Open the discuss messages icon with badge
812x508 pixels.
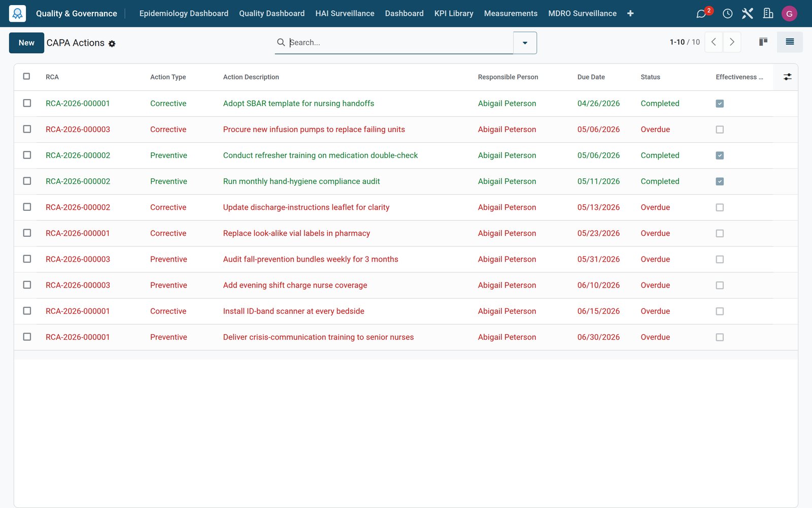coord(702,14)
